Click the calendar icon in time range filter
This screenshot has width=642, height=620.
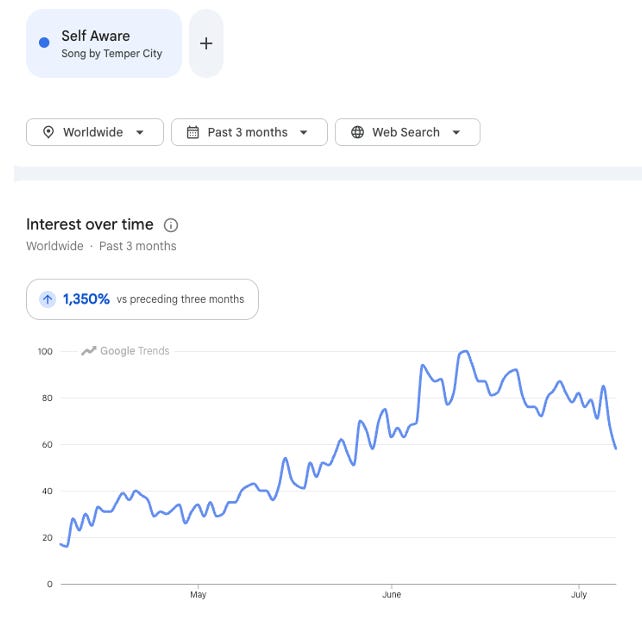tap(193, 132)
